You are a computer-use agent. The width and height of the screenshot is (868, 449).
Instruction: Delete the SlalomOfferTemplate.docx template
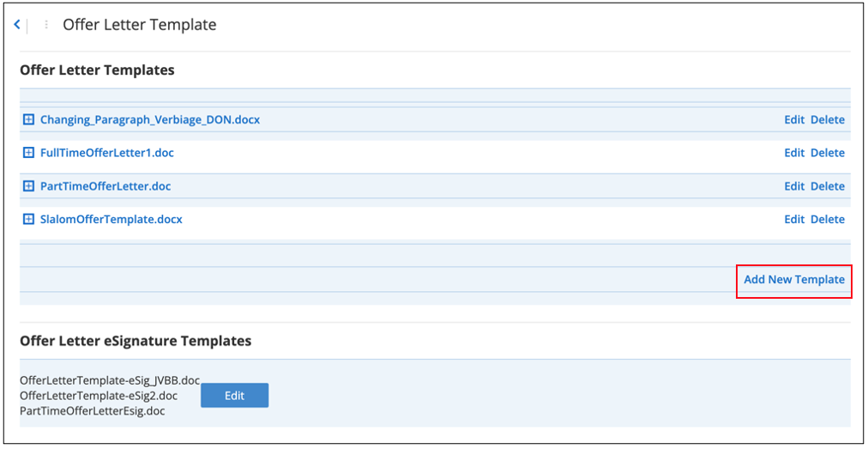[828, 220]
